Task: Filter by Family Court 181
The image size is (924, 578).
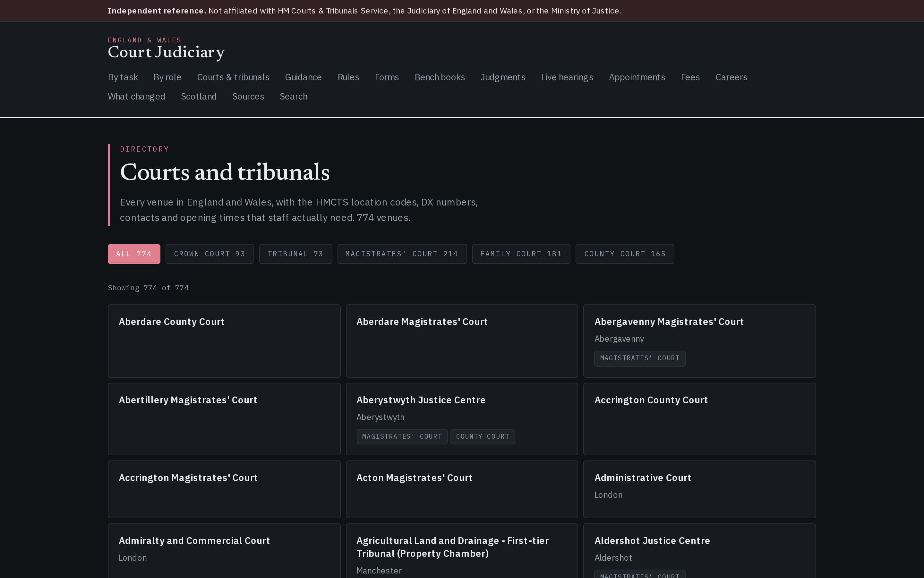Action: pos(521,254)
